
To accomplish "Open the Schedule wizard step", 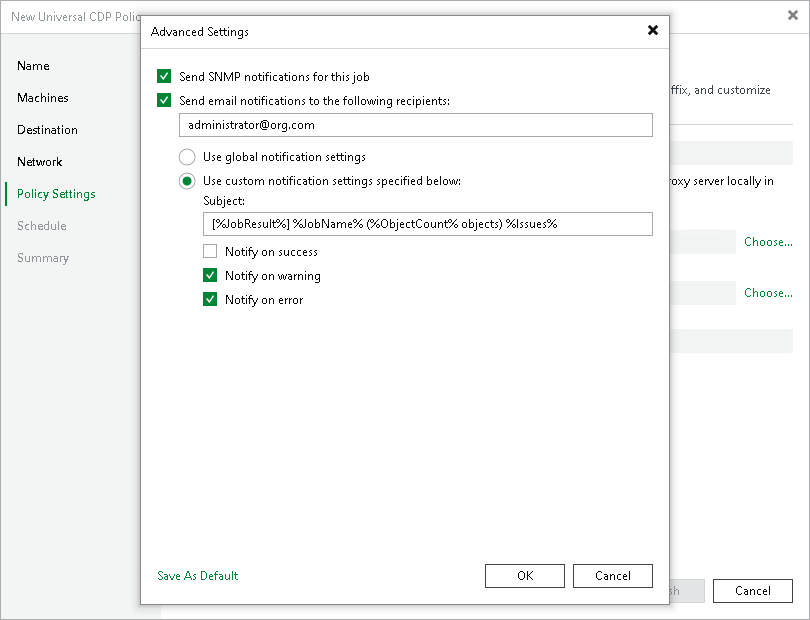I will [x=41, y=225].
